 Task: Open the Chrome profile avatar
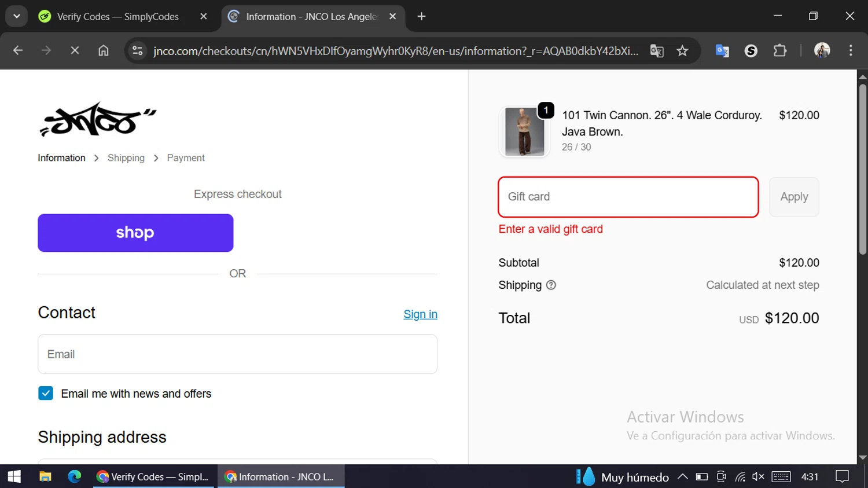tap(822, 51)
